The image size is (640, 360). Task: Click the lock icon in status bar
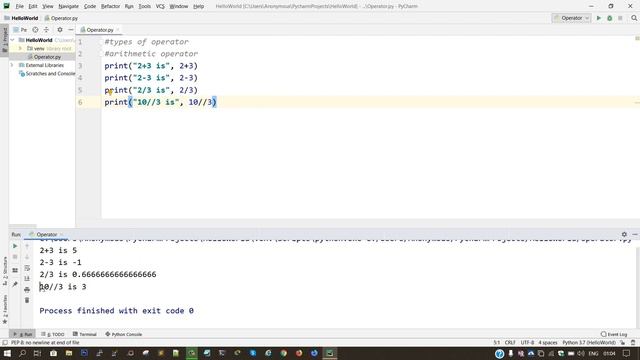622,342
